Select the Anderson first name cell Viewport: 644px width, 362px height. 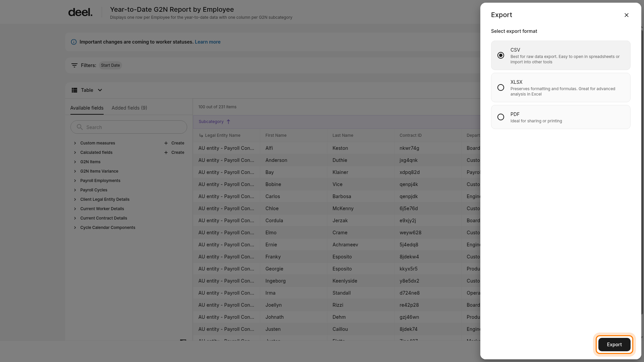(293, 160)
